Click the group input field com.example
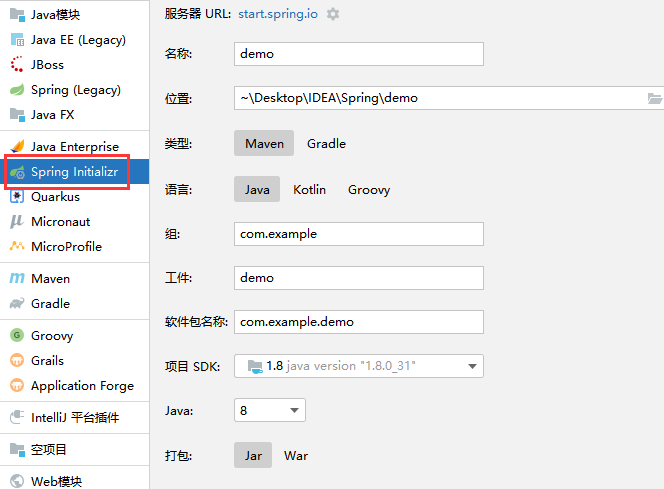Image resolution: width=664 pixels, height=489 pixels. (358, 234)
